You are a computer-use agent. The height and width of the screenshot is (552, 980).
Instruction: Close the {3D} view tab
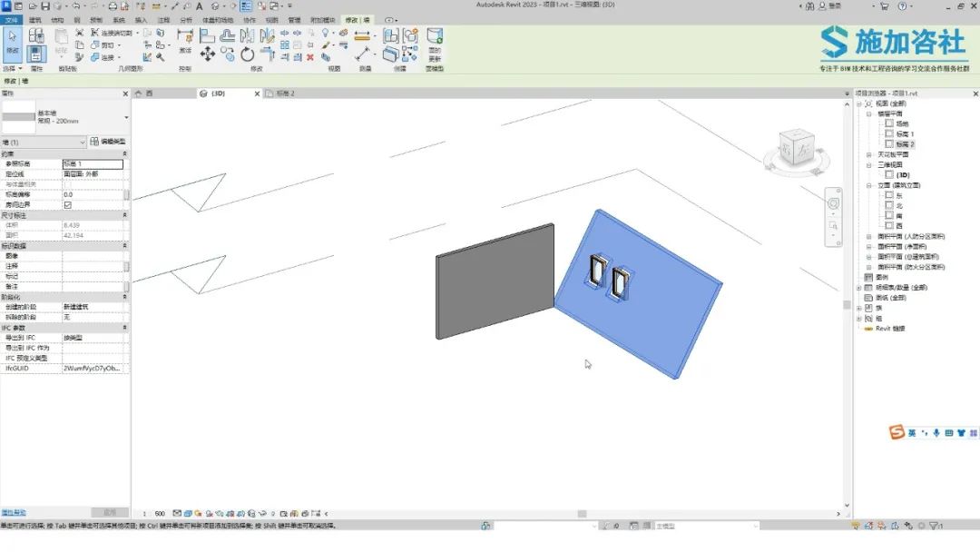pos(257,94)
